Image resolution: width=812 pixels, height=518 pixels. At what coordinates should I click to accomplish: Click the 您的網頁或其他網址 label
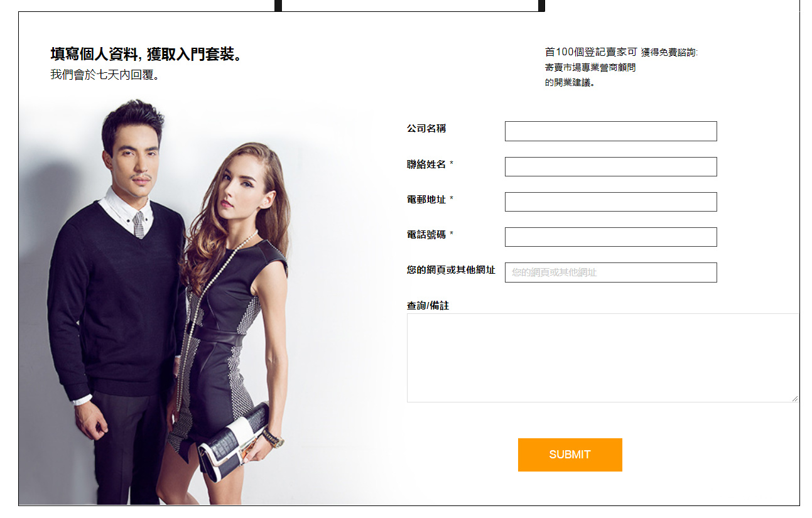pos(451,270)
